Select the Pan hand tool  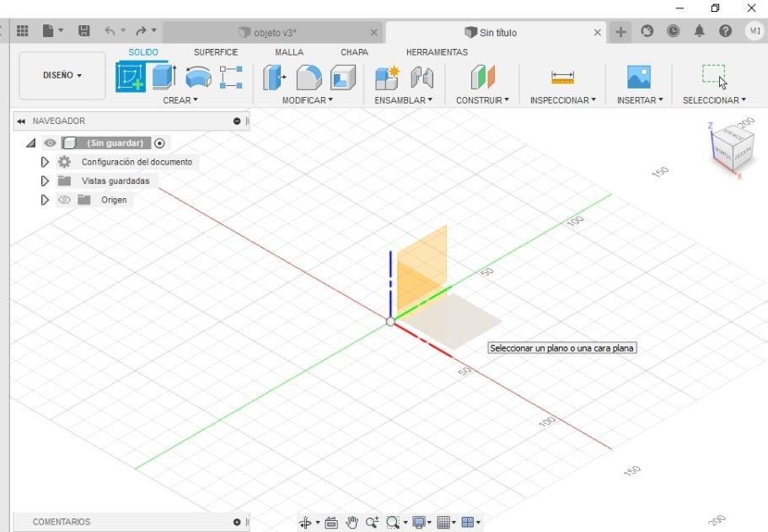tap(352, 523)
